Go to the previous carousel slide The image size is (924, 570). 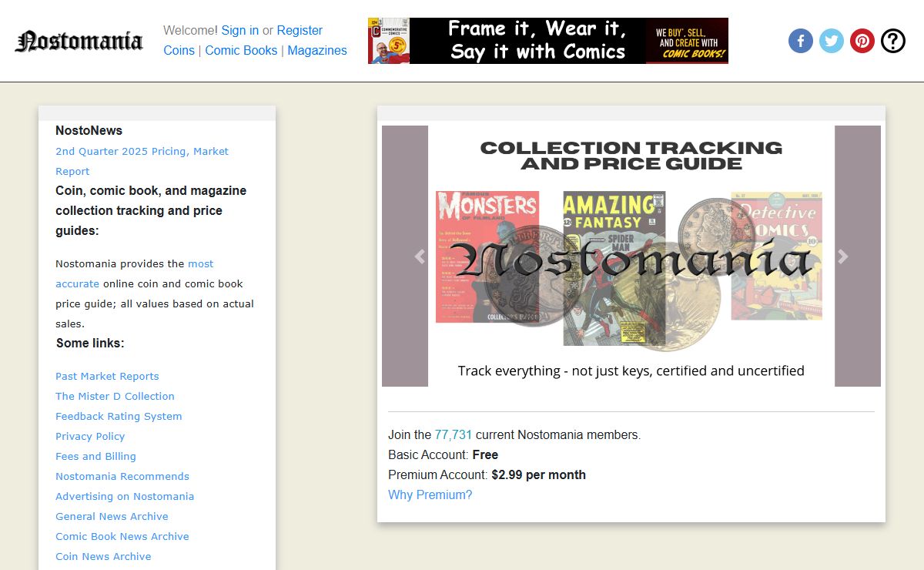tap(420, 256)
